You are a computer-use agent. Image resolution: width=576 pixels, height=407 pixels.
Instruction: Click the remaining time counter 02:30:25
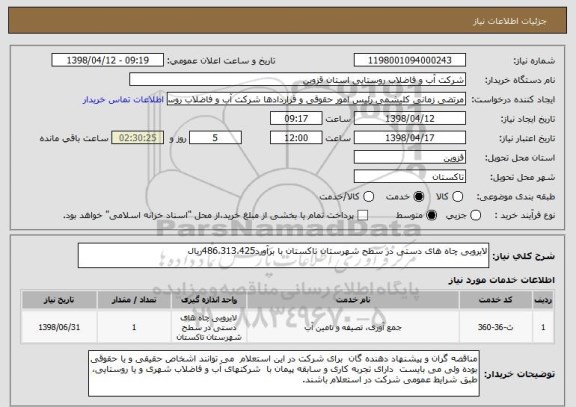coord(138,138)
